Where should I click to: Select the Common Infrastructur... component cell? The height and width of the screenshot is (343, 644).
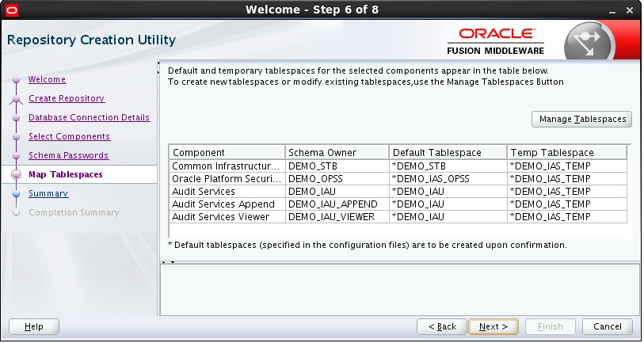pos(227,166)
